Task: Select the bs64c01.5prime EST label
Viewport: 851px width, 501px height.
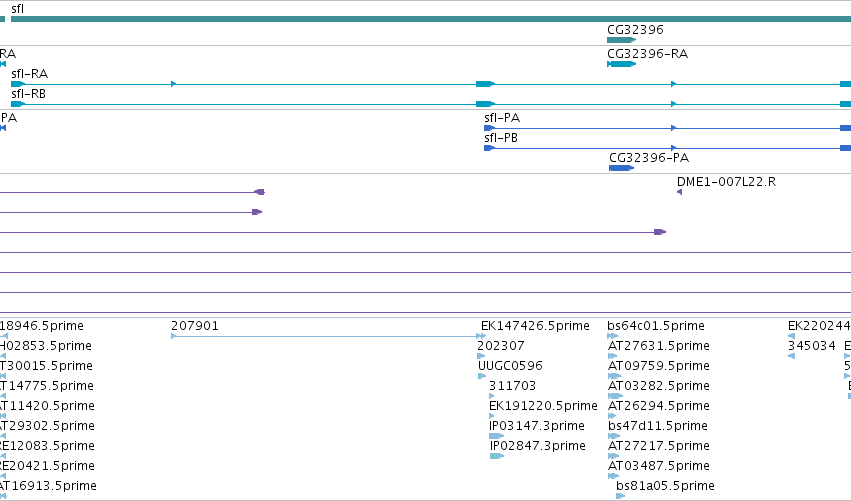Action: pyautogui.click(x=656, y=326)
